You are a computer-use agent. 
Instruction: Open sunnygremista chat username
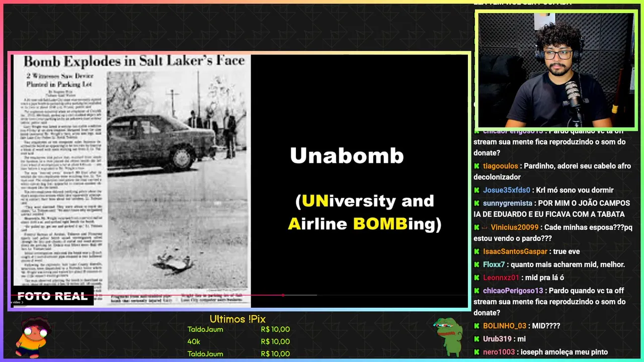(508, 203)
